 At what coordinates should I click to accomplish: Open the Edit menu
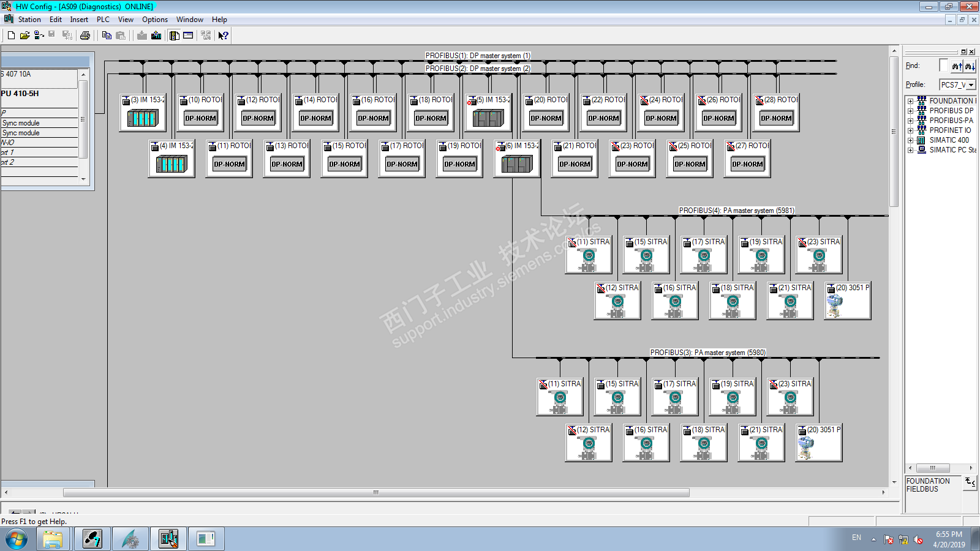[x=56, y=20]
